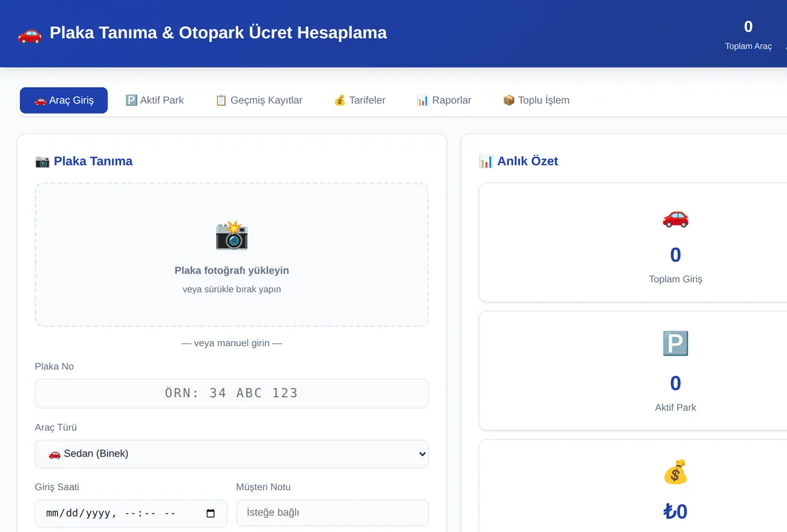787x532 pixels.
Task: Open the calendar picker in Giriş Saati field
Action: coord(211,514)
